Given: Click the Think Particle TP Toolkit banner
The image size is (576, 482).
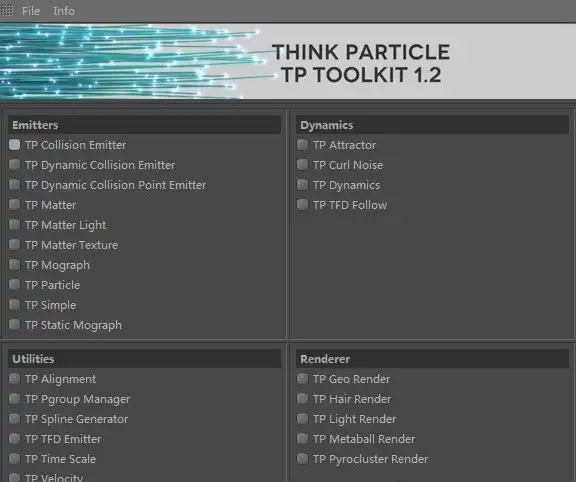Looking at the screenshot, I should click(x=288, y=61).
